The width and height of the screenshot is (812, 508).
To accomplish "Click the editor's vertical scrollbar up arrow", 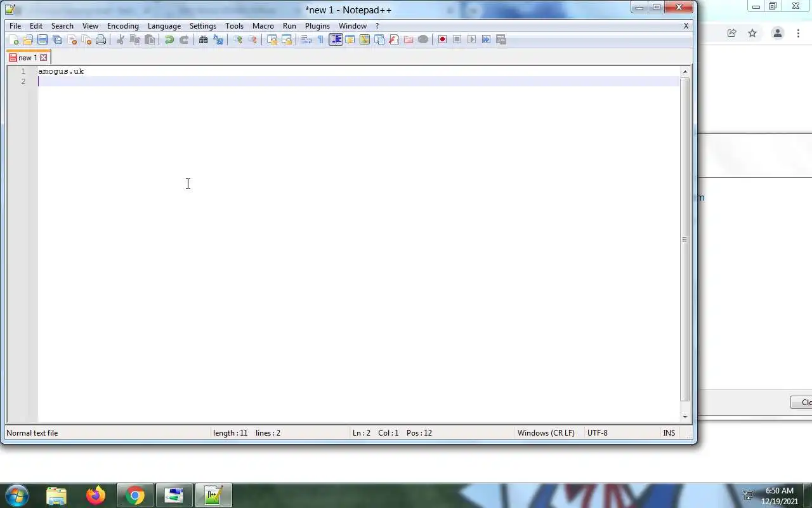I will pyautogui.click(x=685, y=72).
